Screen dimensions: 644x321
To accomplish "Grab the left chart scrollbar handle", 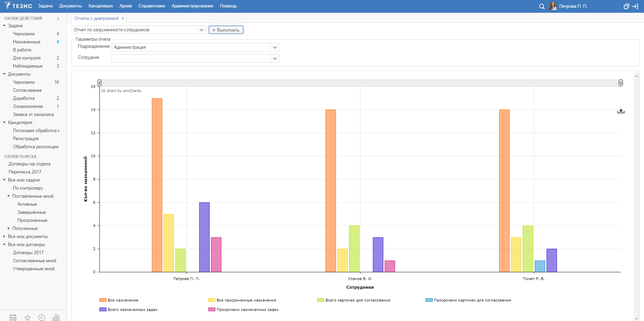I will click(x=99, y=83).
